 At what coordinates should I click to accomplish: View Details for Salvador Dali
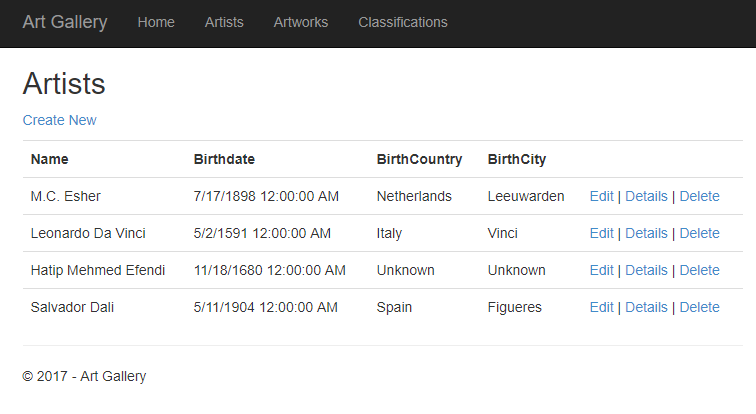(646, 307)
